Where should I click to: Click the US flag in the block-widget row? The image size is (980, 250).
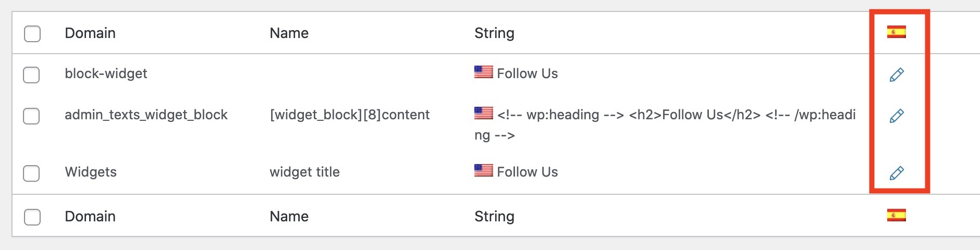(x=484, y=72)
